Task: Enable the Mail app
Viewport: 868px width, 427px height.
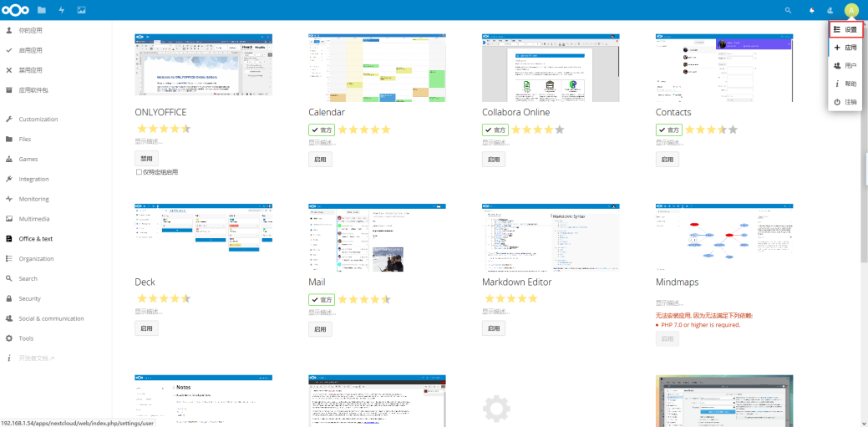Action: pos(320,329)
